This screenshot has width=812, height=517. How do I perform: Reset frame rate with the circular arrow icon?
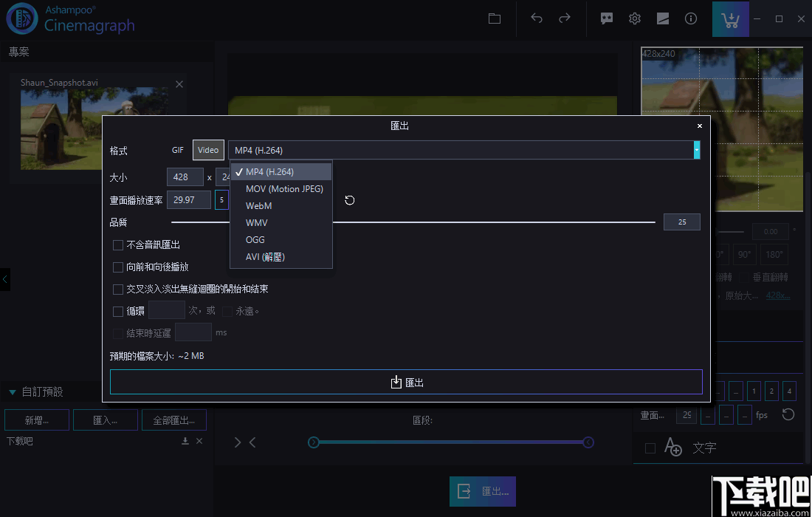tap(349, 199)
